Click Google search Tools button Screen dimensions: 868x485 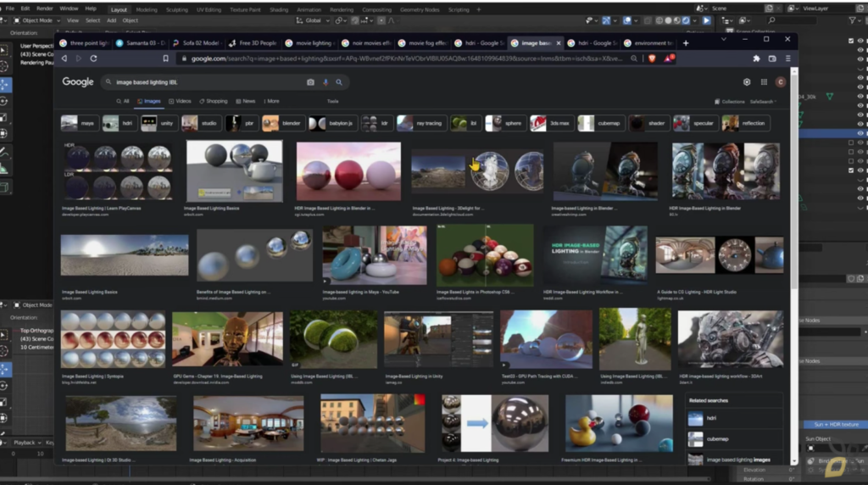pos(332,101)
